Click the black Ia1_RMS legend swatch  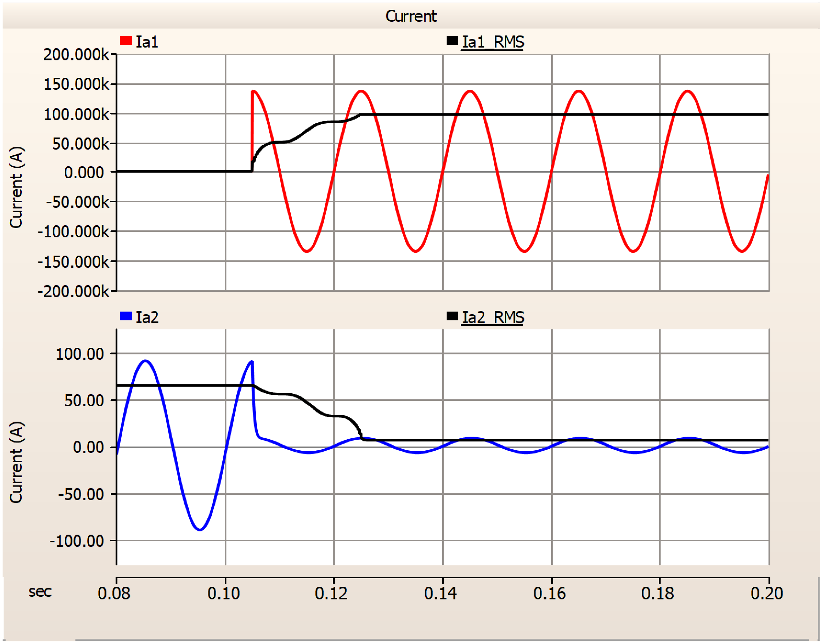452,41
